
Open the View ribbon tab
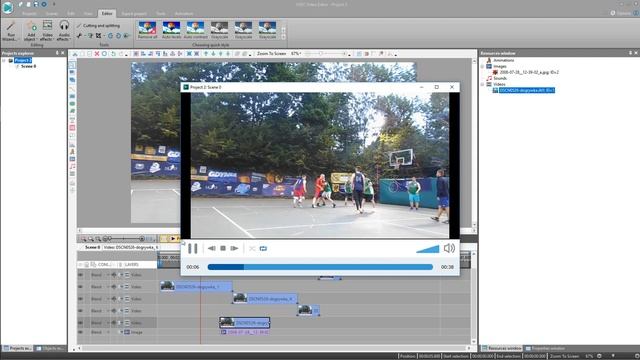88,13
